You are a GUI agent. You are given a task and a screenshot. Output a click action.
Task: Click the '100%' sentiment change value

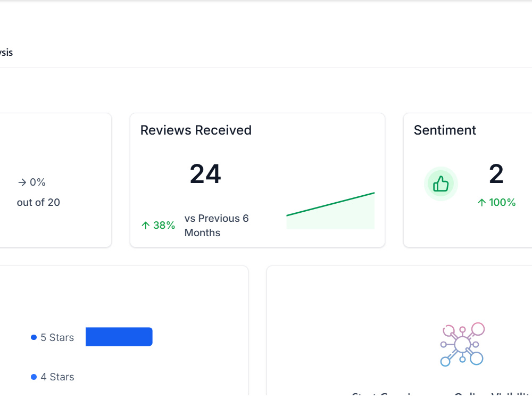coord(502,203)
